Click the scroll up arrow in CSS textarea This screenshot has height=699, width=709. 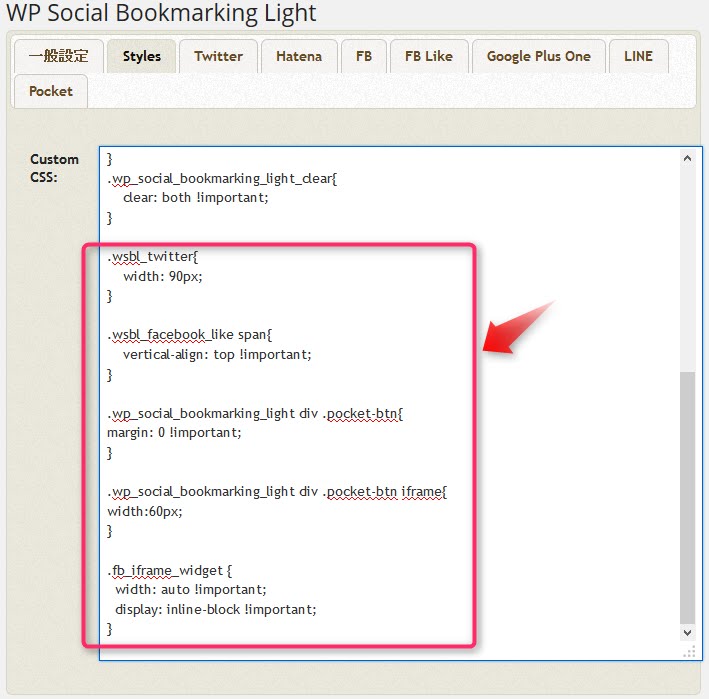(x=687, y=158)
